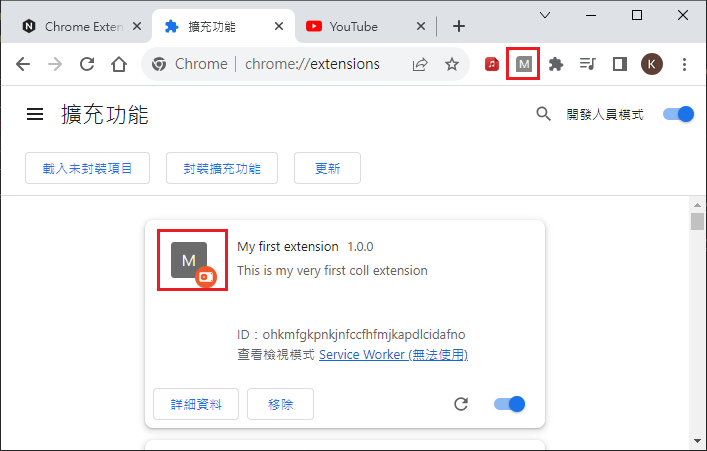Image resolution: width=707 pixels, height=451 pixels.
Task: Click the 移除 remove button
Action: (x=281, y=404)
